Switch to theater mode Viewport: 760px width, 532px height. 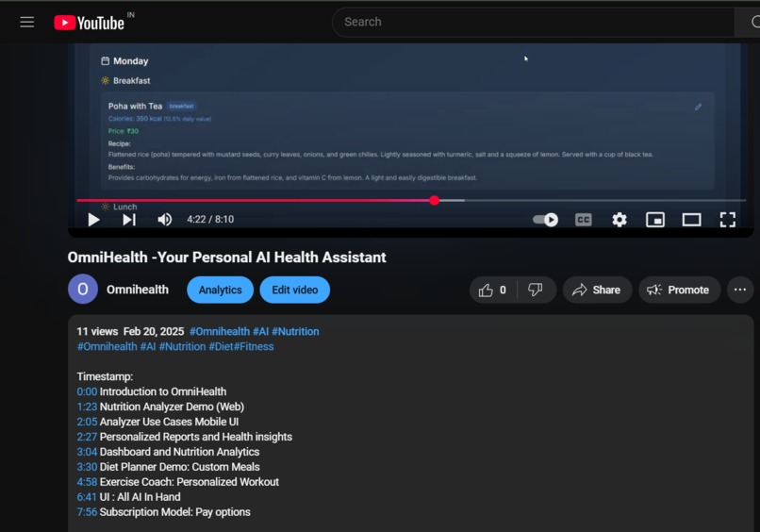tap(692, 220)
